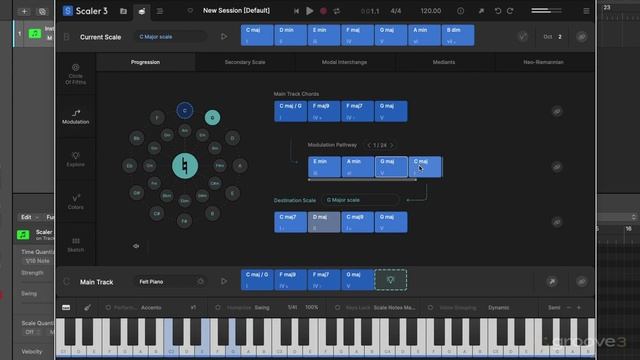Open the Explore sidebar panel
The image size is (640, 360).
point(76,159)
